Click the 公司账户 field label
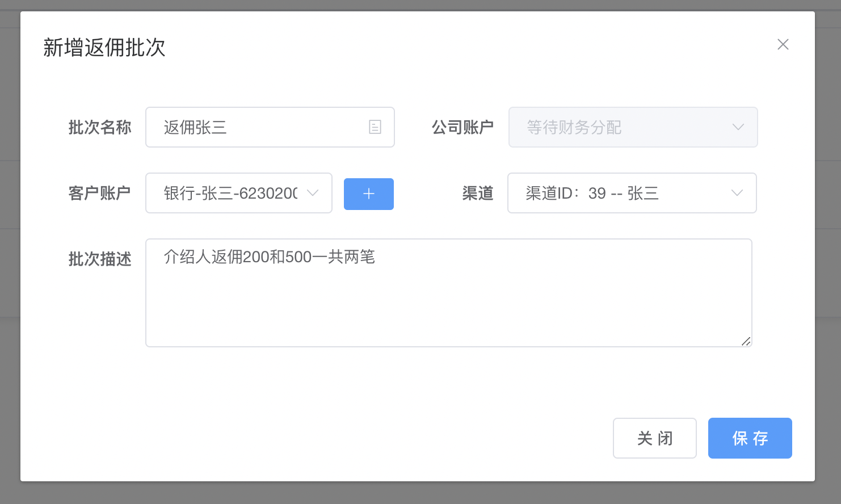This screenshot has height=504, width=841. coord(462,127)
